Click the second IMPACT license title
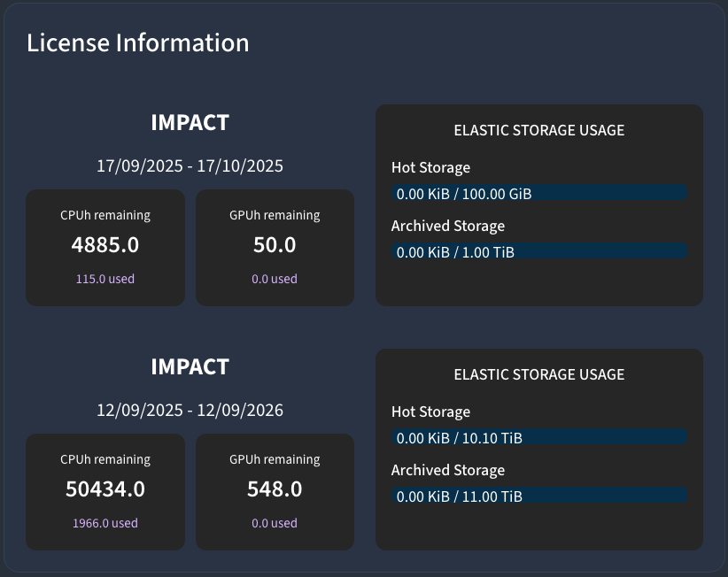Viewport: 728px width, 577px height. [190, 366]
